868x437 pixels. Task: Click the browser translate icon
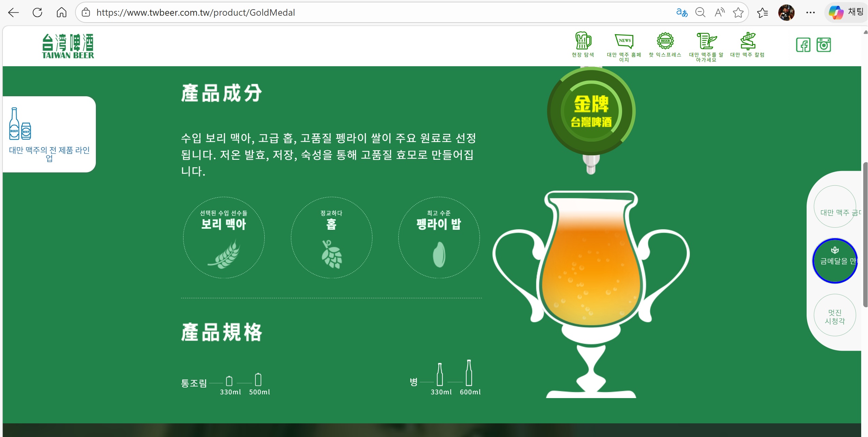pos(681,13)
